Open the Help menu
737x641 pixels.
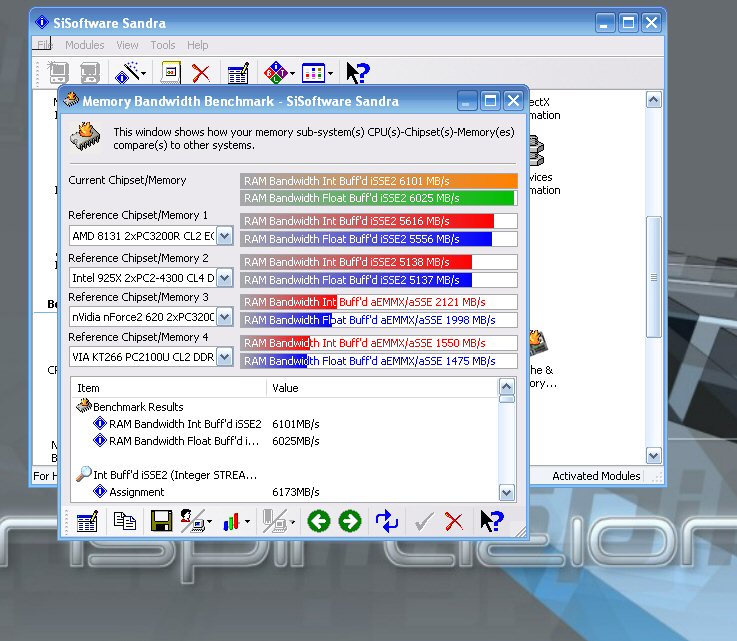click(197, 45)
